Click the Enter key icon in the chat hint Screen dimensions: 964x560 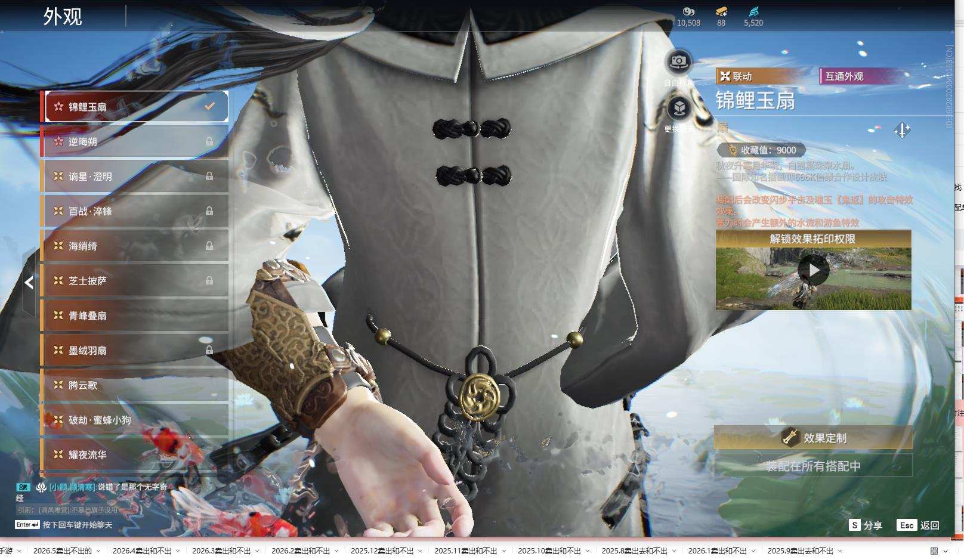coord(27,525)
